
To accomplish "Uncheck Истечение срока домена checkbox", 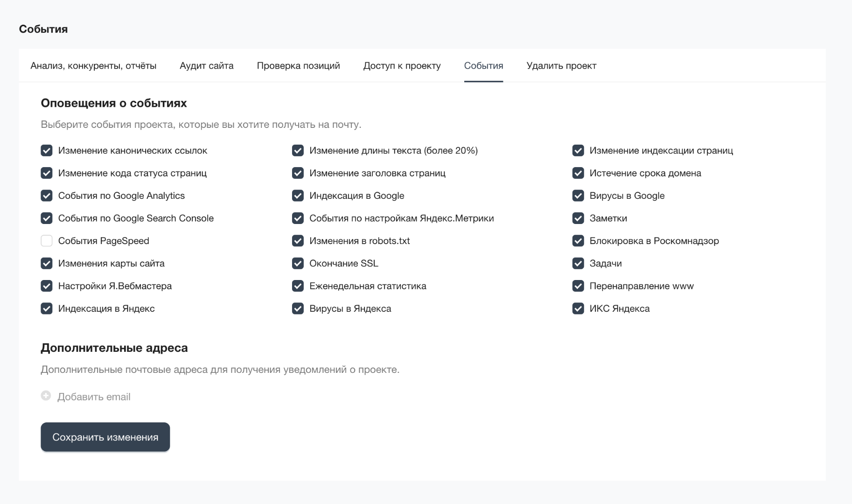I will [x=578, y=173].
